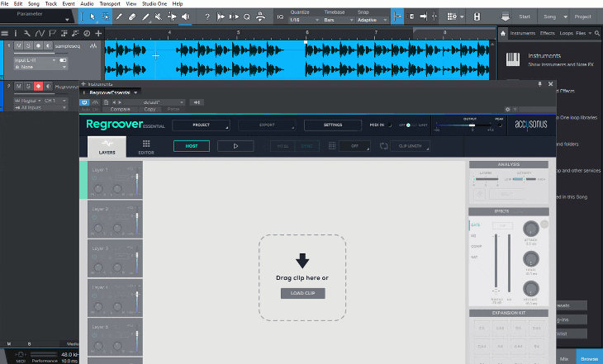Screen dimensions: 603x364
Task: Switch to Regroover EDITOR tab
Action: (x=146, y=147)
